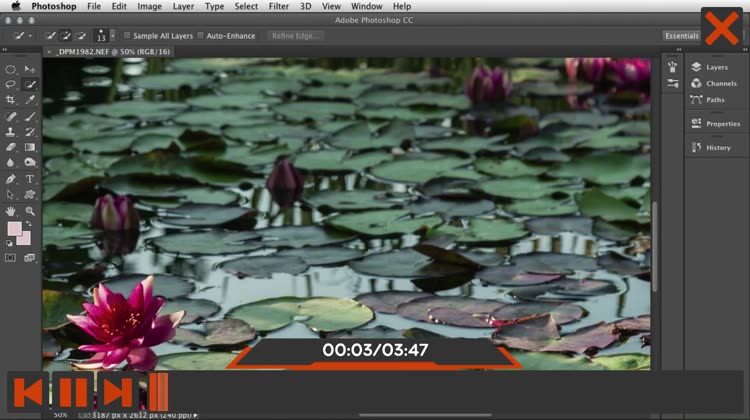Image resolution: width=750 pixels, height=420 pixels.
Task: Choose the Eyedropper tool
Action: (x=30, y=100)
